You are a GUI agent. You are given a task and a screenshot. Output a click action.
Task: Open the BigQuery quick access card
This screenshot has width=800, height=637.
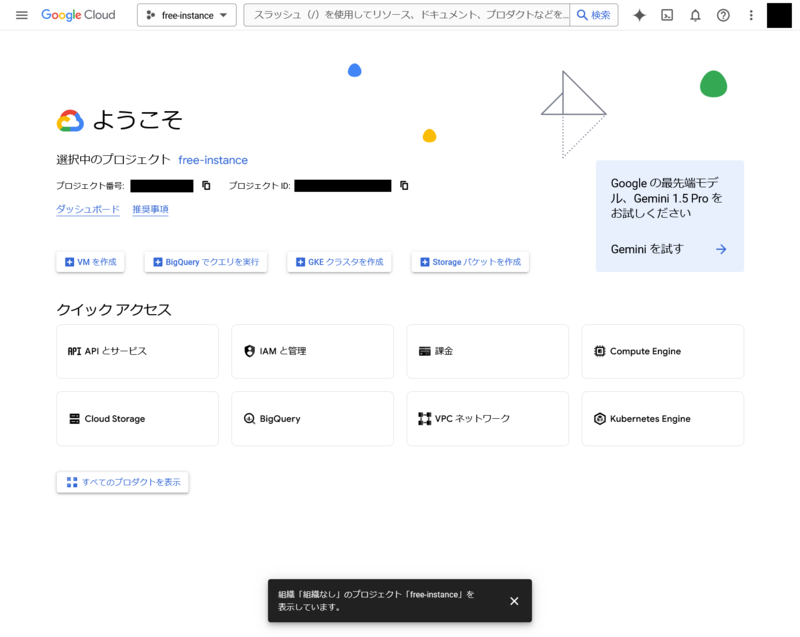coord(312,419)
